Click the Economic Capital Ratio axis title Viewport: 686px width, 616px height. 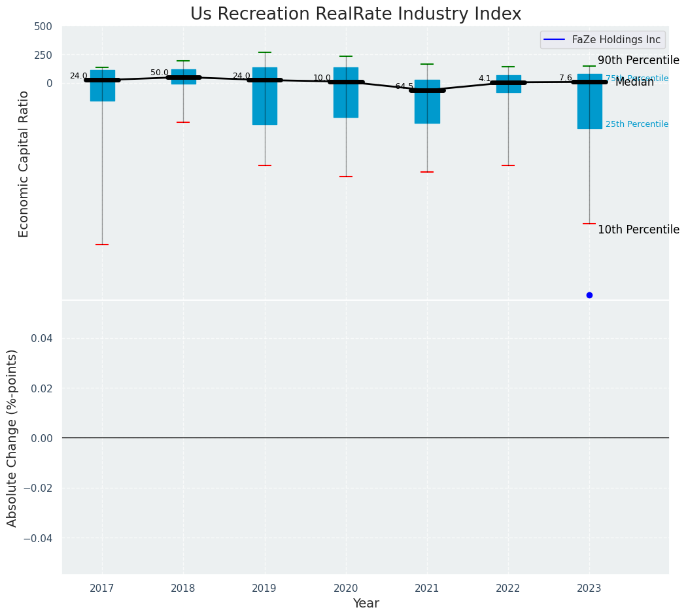pyautogui.click(x=24, y=163)
